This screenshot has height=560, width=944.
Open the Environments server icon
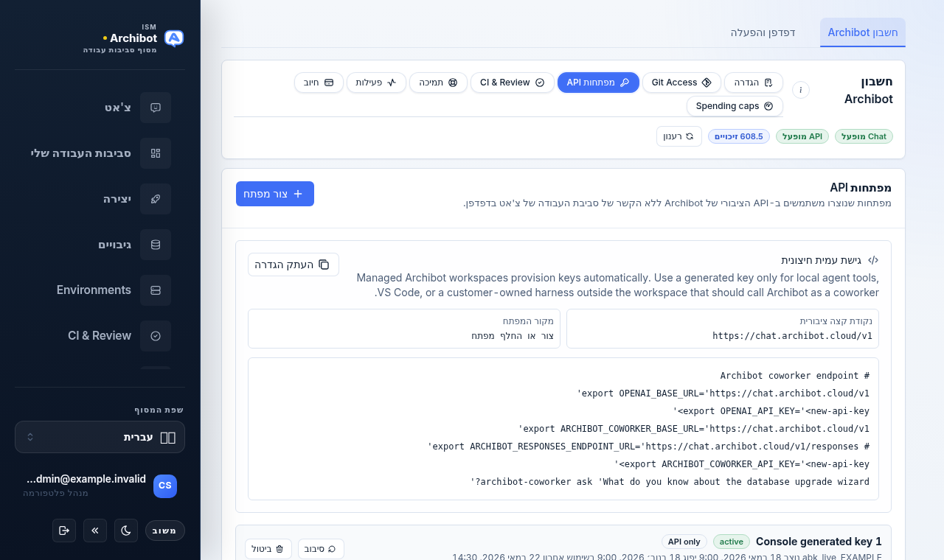156,290
